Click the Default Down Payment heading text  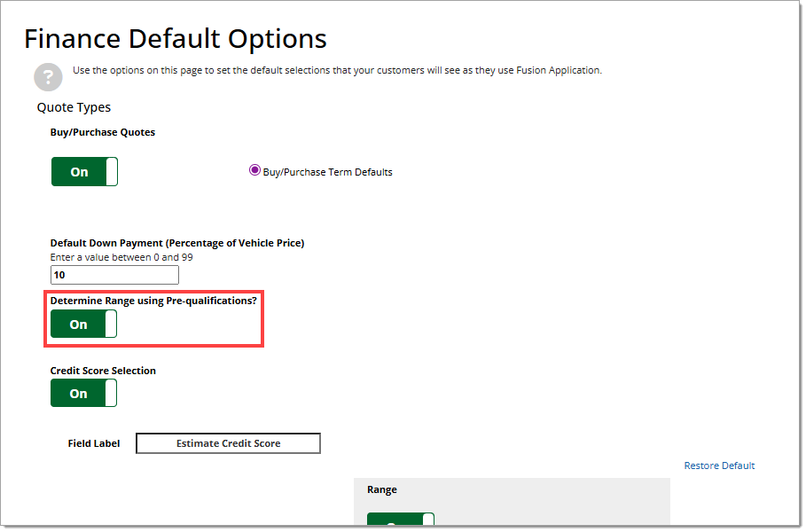coord(176,243)
